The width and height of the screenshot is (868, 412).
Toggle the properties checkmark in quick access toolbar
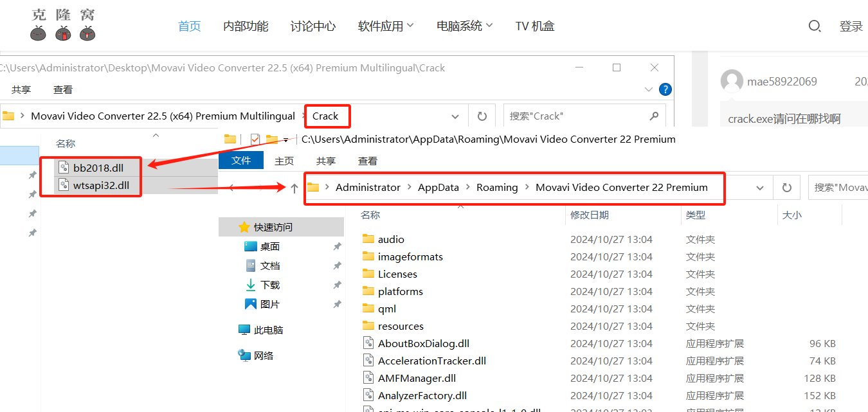[x=255, y=139]
